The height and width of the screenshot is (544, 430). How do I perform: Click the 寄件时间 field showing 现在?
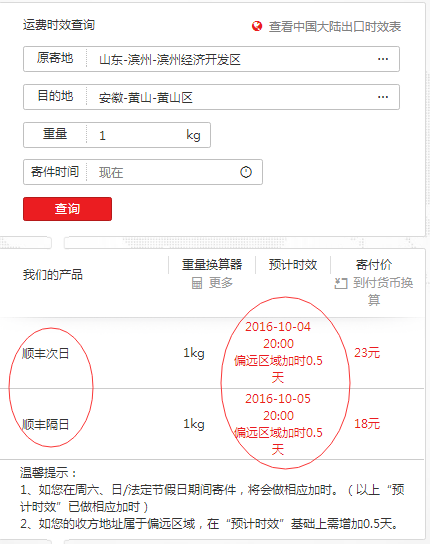pyautogui.click(x=143, y=172)
